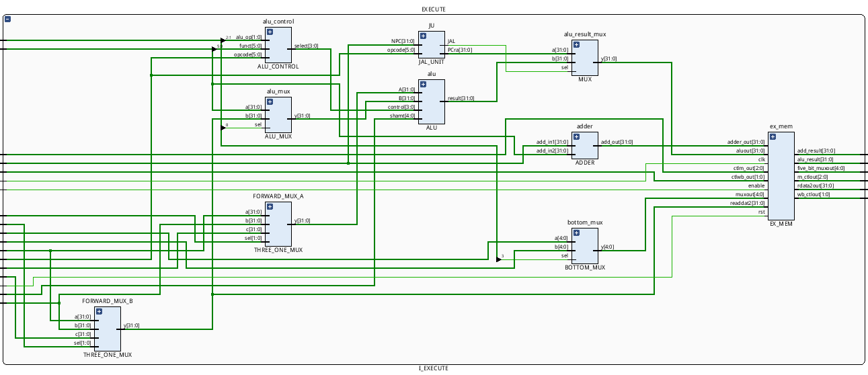The width and height of the screenshot is (868, 375).
Task: Select the readdat2[31:0] pin
Action: point(748,203)
